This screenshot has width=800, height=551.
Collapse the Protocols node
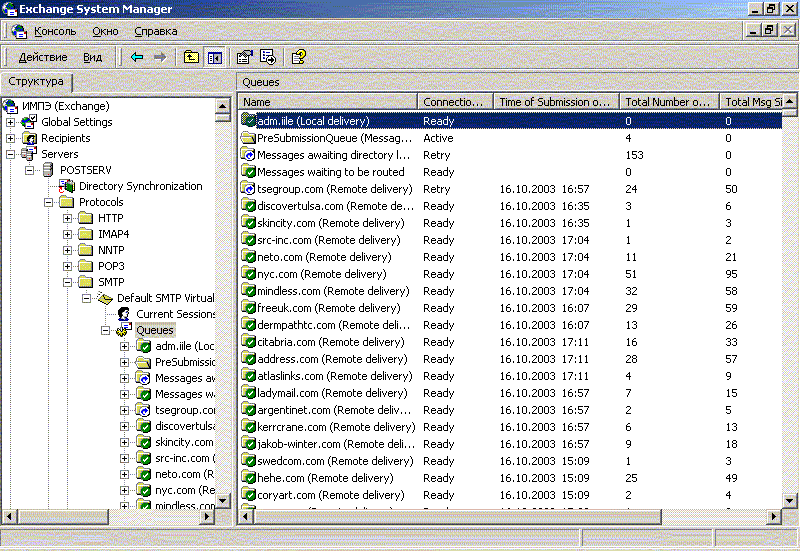(x=48, y=202)
